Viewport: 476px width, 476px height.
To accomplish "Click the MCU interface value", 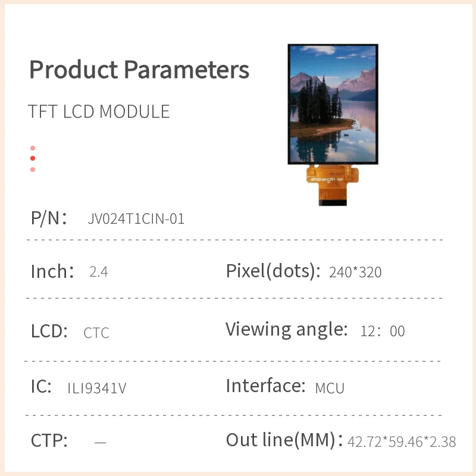I will [x=330, y=389].
